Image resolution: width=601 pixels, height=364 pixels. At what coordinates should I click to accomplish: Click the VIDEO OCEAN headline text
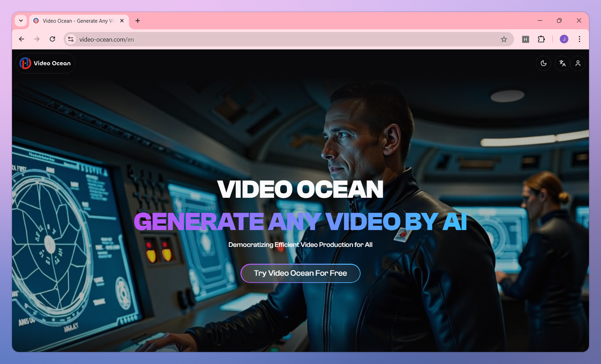pyautogui.click(x=300, y=189)
